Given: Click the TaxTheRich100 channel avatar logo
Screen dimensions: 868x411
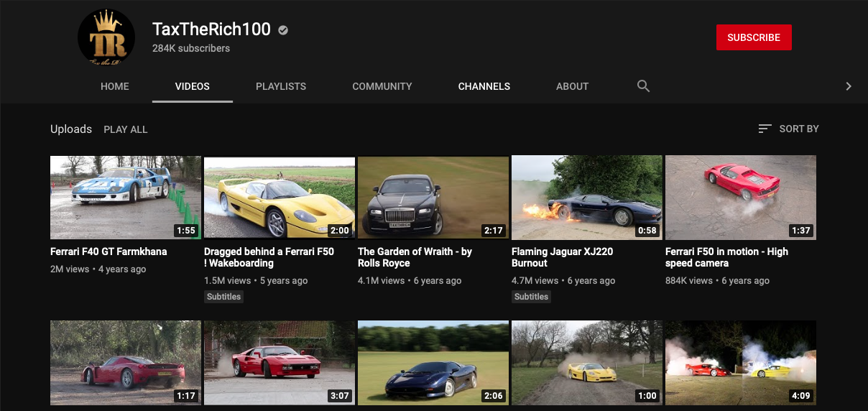Looking at the screenshot, I should pyautogui.click(x=106, y=37).
